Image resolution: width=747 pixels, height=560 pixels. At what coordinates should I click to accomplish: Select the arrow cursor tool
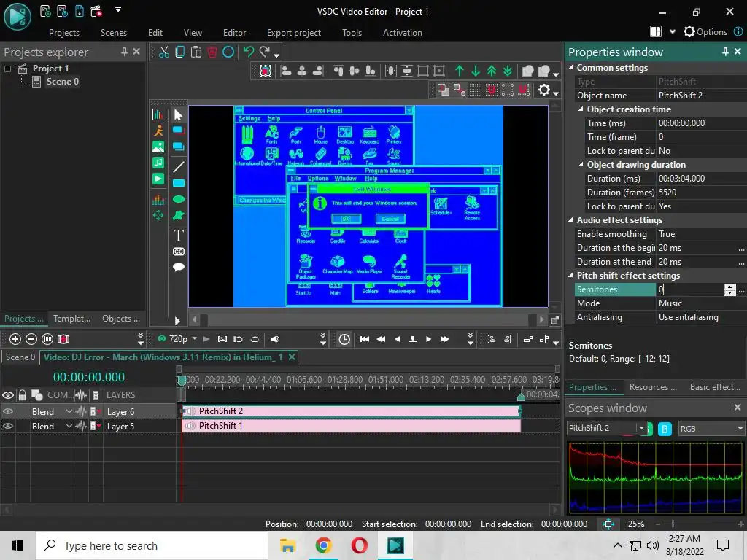[x=178, y=114]
